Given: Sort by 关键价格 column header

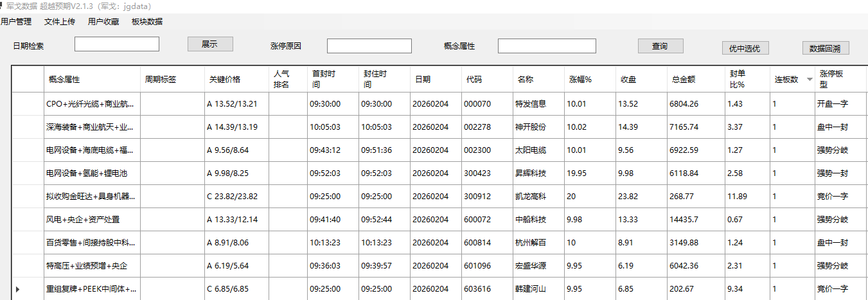Looking at the screenshot, I should pos(236,80).
